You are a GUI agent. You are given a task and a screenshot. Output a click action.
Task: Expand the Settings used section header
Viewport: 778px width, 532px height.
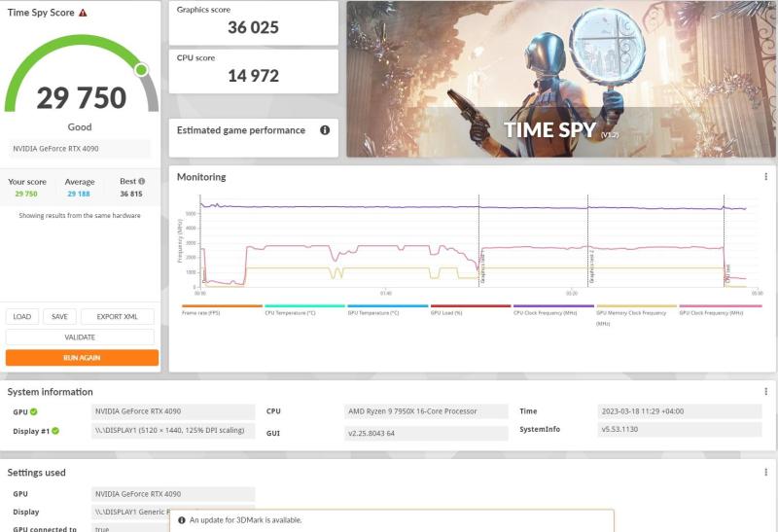click(x=37, y=473)
